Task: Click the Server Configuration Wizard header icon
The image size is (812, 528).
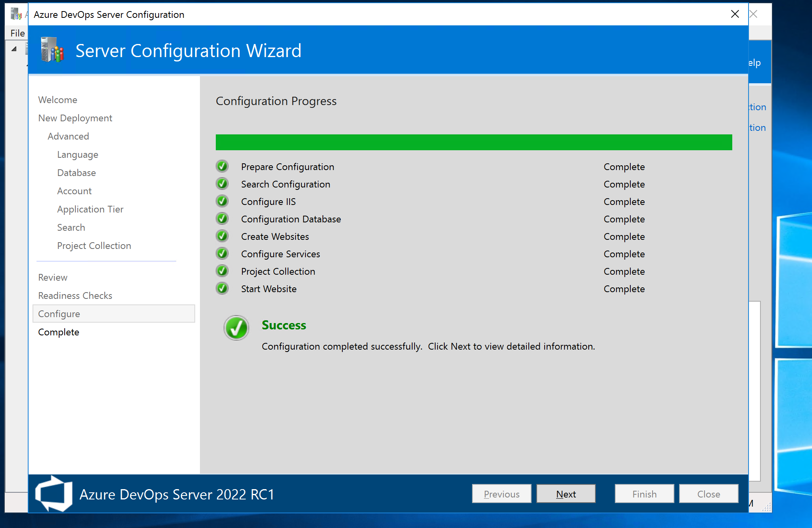Action: [52, 50]
